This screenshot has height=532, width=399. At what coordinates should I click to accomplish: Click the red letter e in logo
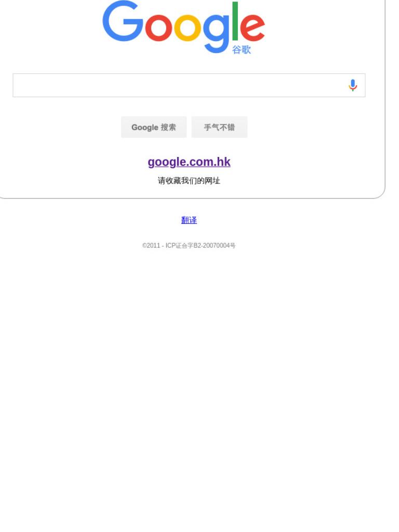pyautogui.click(x=252, y=27)
